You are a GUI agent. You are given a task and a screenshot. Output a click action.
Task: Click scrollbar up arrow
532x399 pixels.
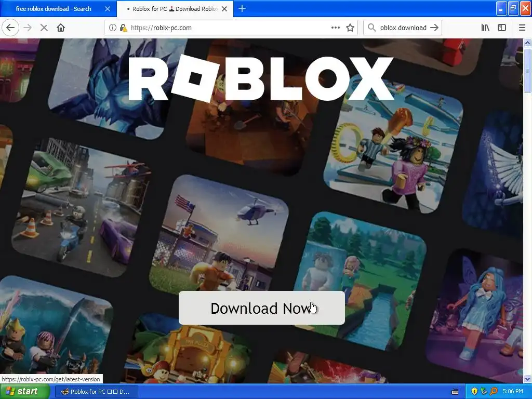tap(527, 43)
